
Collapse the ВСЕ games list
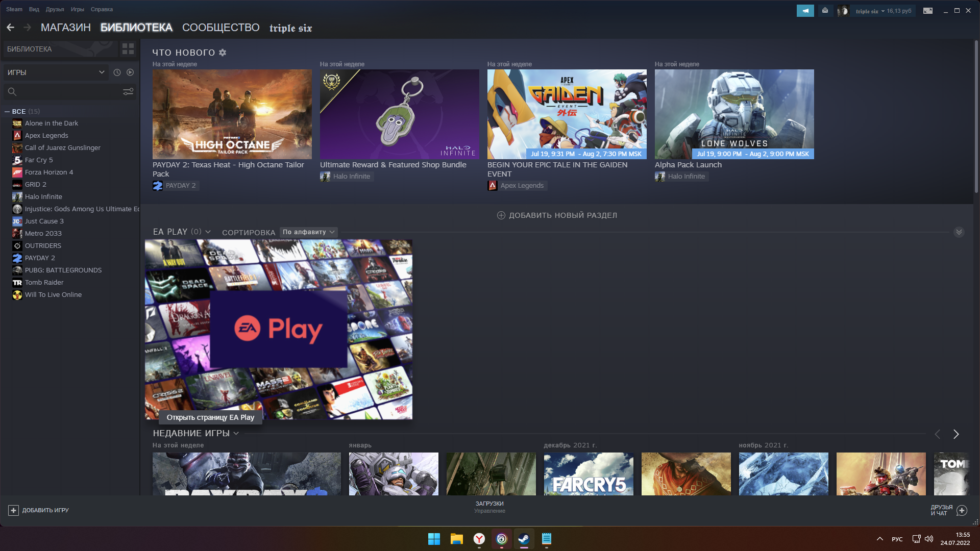pyautogui.click(x=7, y=111)
